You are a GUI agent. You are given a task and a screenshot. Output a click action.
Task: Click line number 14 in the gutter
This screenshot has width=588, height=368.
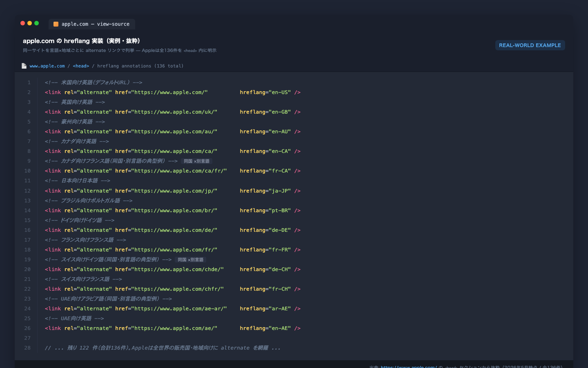coord(27,211)
